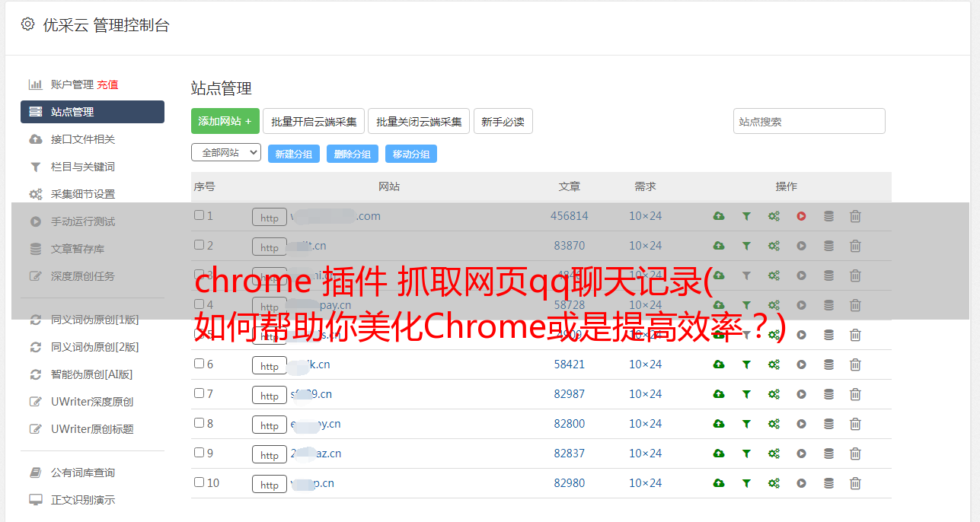Click the green 添加网站 + button
Viewport: 980px width, 522px height.
point(225,121)
